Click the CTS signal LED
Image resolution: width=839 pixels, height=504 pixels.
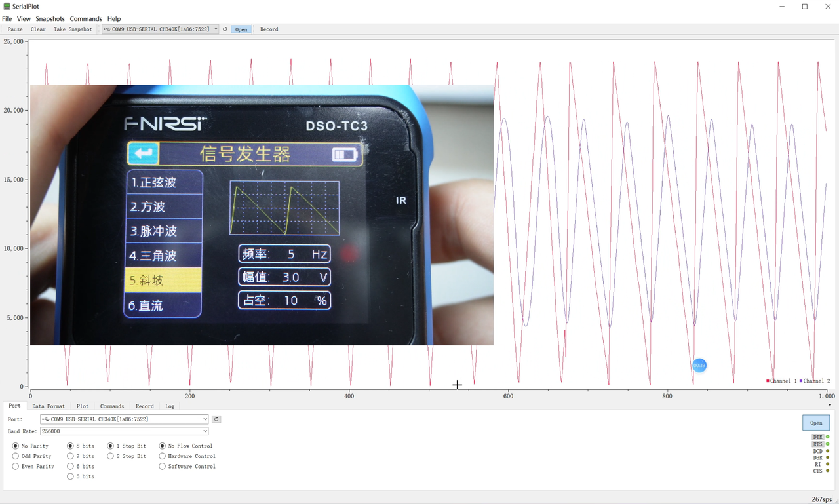[828, 471]
